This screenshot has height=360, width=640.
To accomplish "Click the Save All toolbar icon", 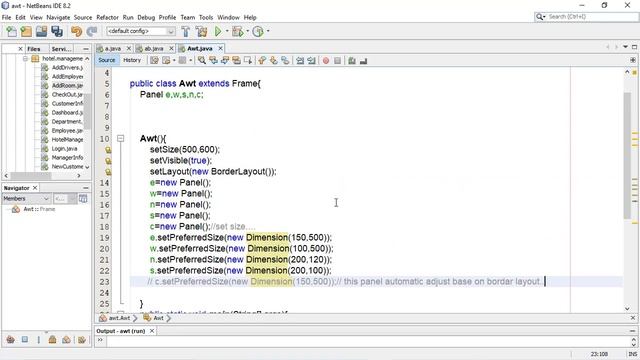I will coord(57,31).
